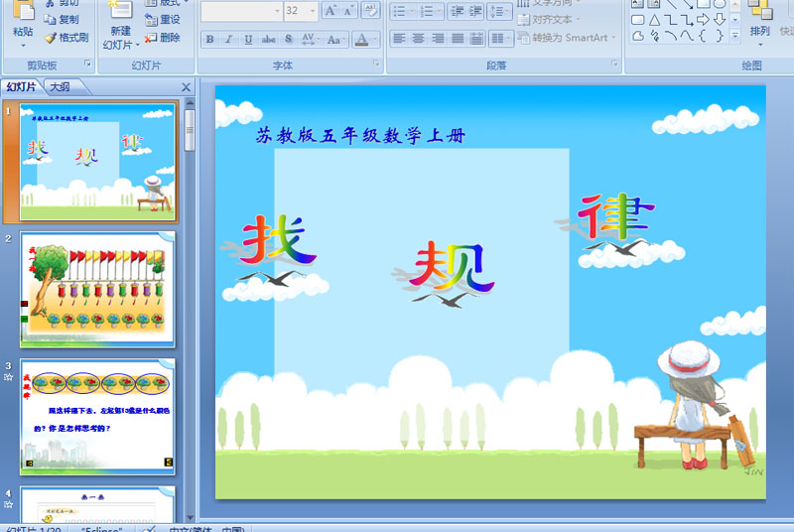This screenshot has height=532, width=794.
Task: Increase font size with grow font icon
Action: 331,11
